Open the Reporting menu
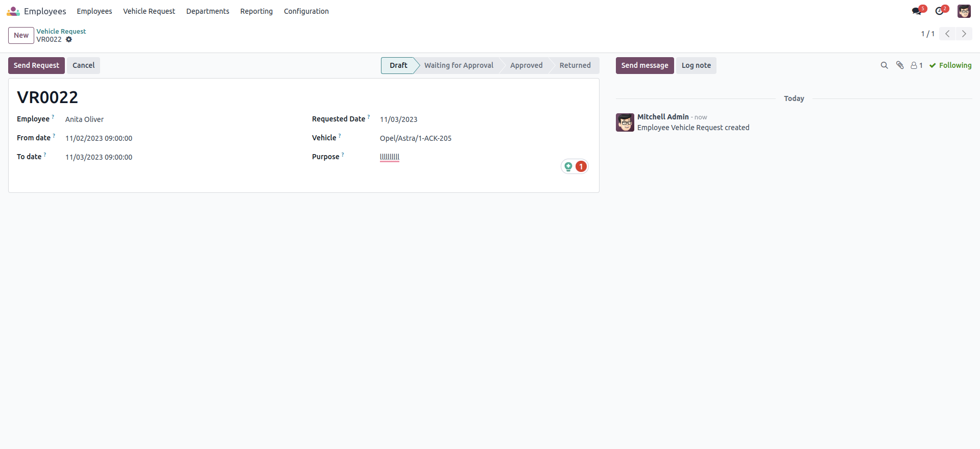Viewport: 980px width, 449px height. (256, 11)
